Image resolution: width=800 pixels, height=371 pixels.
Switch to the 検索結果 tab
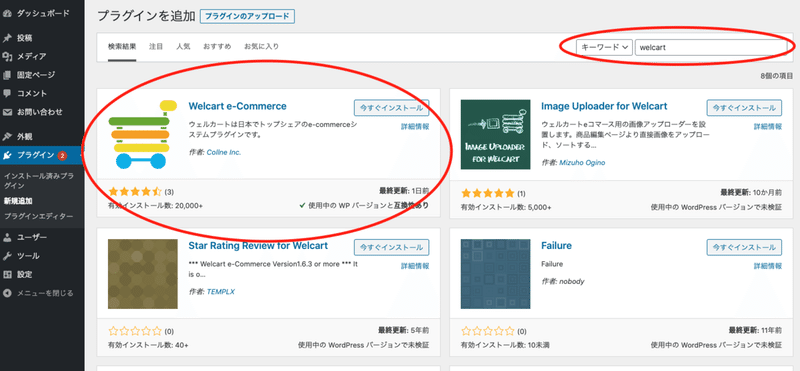[x=122, y=46]
